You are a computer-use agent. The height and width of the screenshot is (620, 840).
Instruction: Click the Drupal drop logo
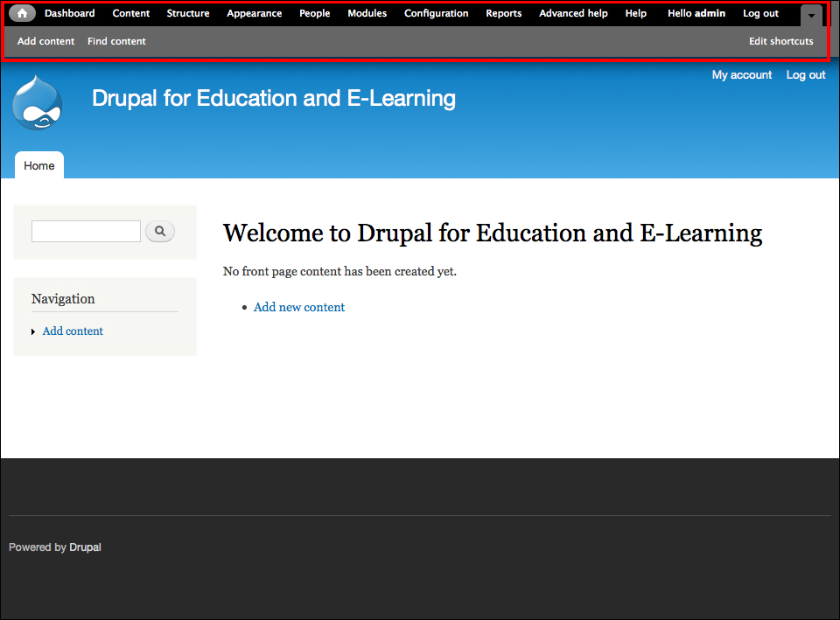38,103
